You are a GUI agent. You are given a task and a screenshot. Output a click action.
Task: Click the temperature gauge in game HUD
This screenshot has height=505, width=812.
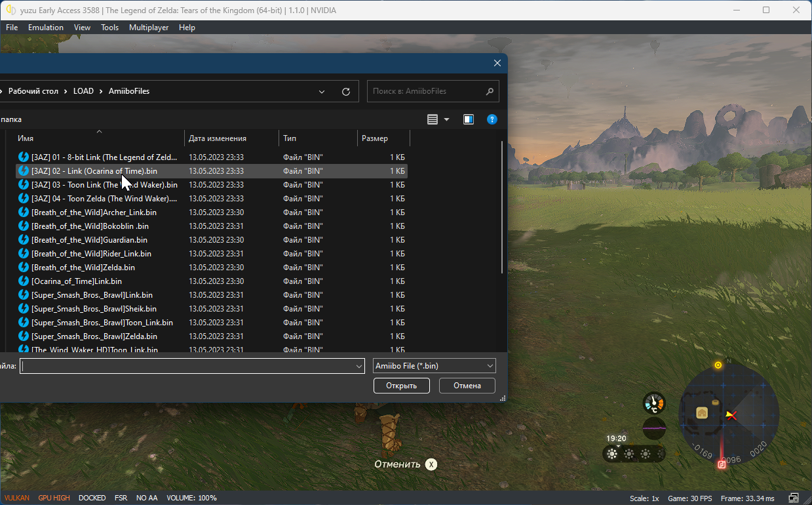pyautogui.click(x=654, y=403)
